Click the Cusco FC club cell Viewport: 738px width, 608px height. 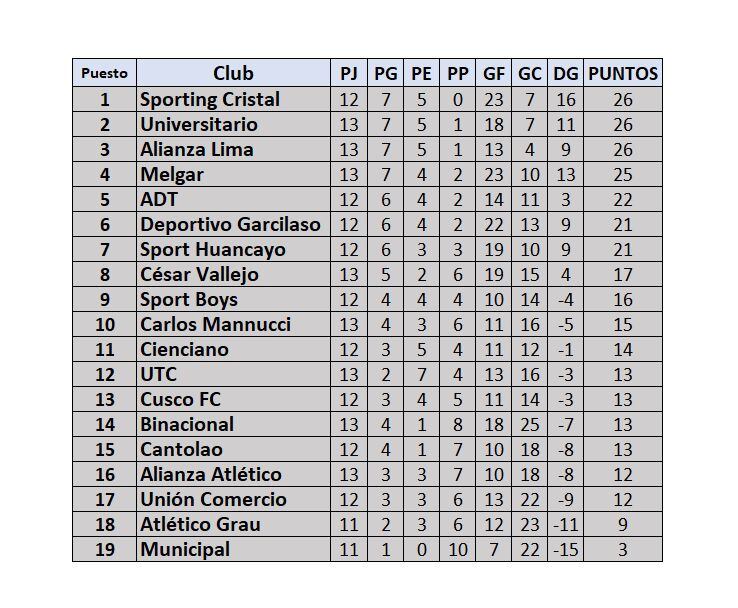(181, 399)
